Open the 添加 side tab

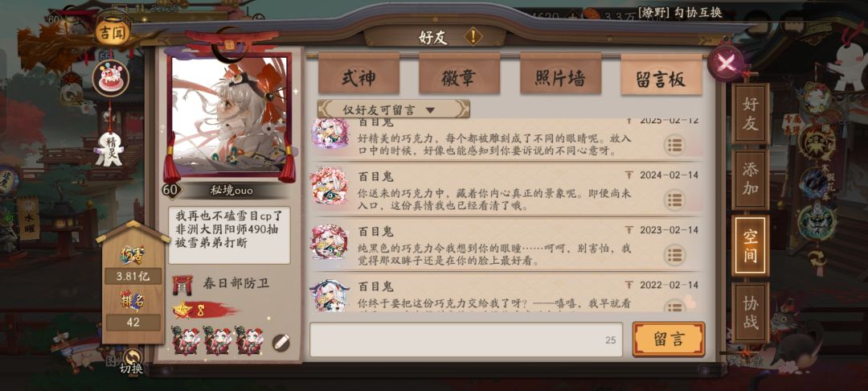[751, 180]
